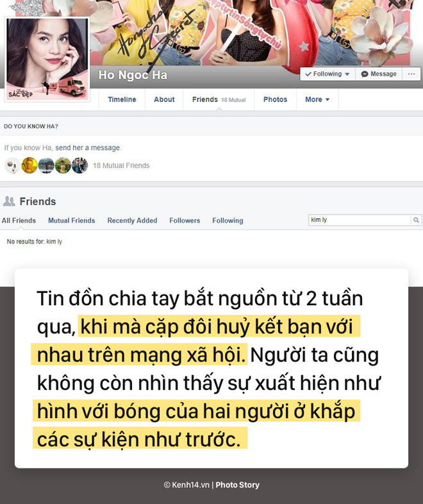The image size is (423, 504).
Task: Expand the More dropdown in profile tabs
Action: click(x=317, y=99)
